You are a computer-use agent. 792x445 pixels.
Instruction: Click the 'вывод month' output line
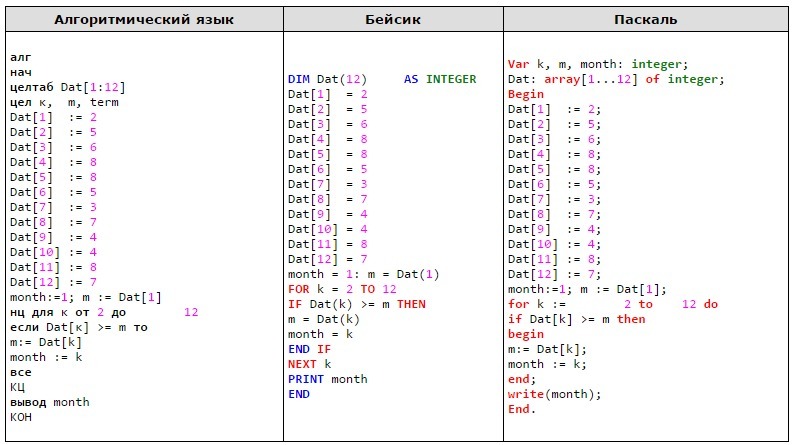click(x=50, y=402)
